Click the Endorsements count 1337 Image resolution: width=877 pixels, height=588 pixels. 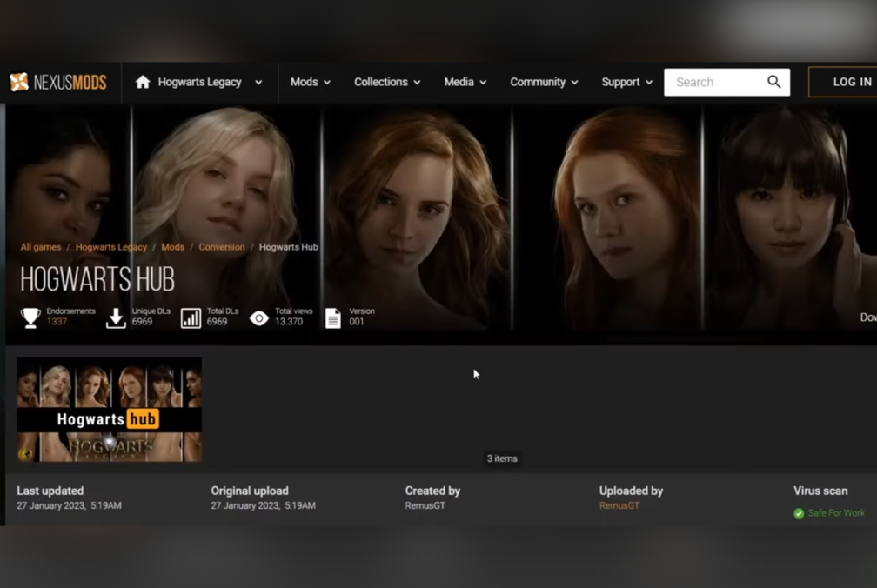click(x=57, y=321)
